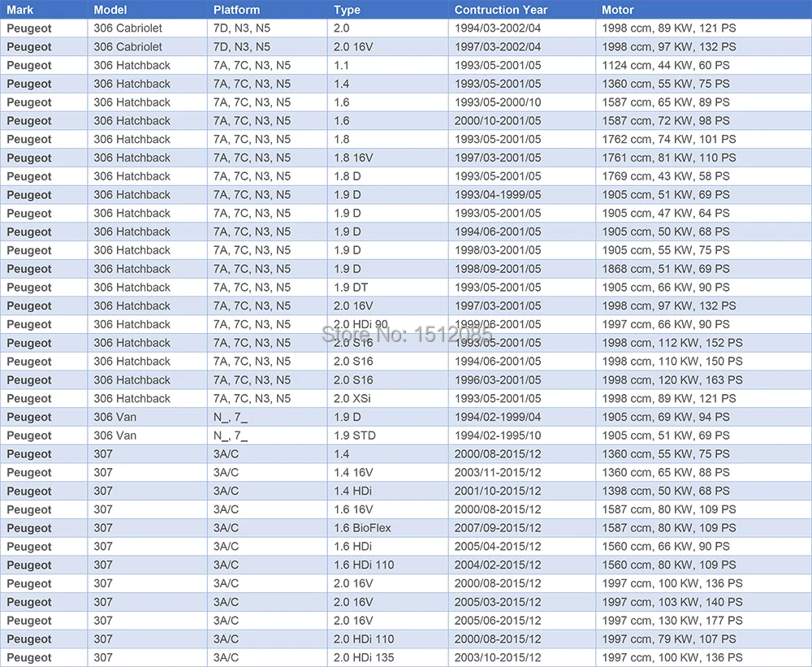
Task: Select the "1.6 HDi 110" type cell
Action: click(388, 565)
